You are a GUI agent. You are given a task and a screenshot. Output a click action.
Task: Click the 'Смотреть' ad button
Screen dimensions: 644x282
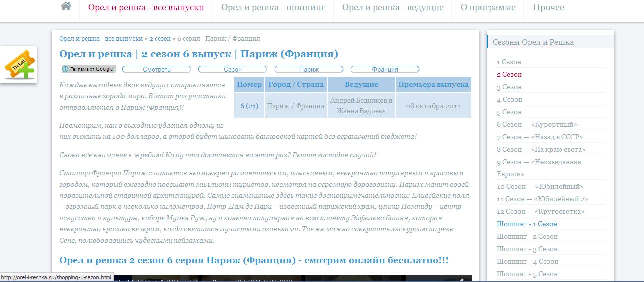(156, 69)
